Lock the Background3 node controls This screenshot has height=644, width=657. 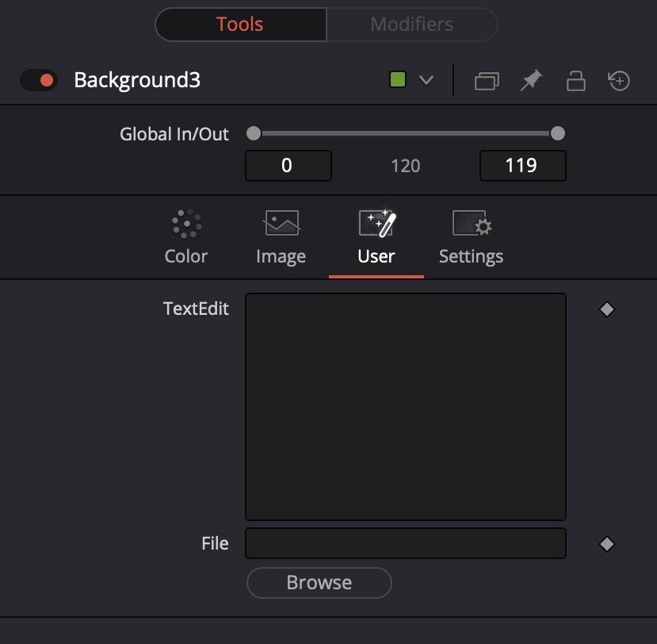pyautogui.click(x=575, y=81)
